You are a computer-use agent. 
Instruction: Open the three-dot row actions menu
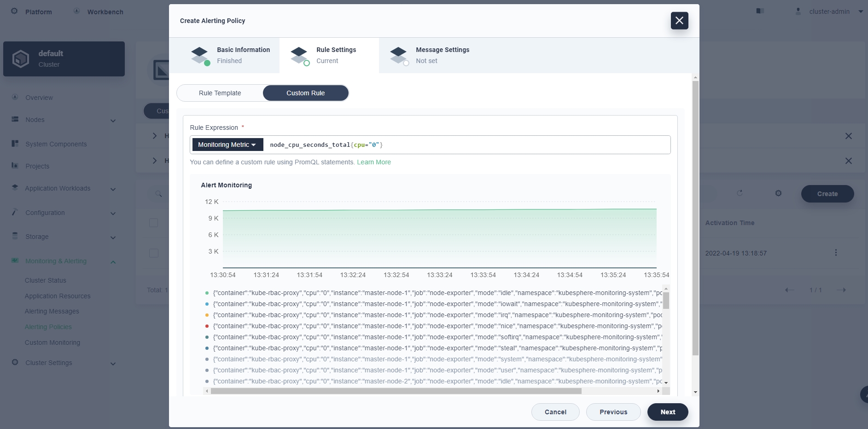click(x=836, y=253)
